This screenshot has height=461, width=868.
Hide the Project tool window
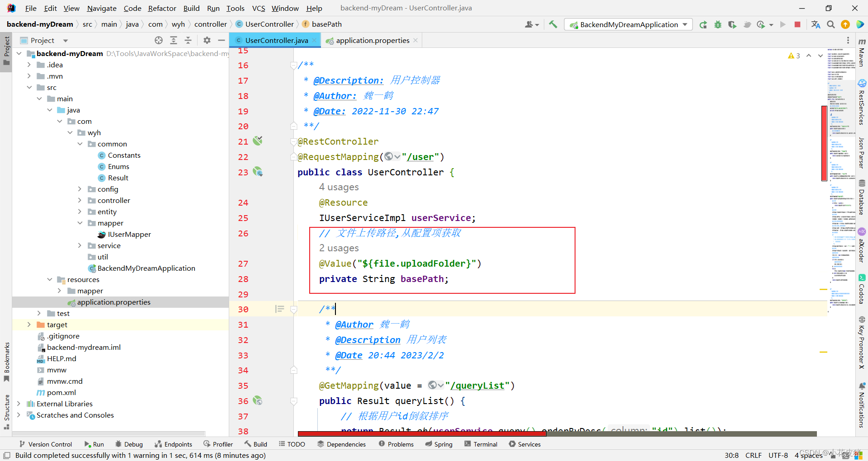point(222,40)
